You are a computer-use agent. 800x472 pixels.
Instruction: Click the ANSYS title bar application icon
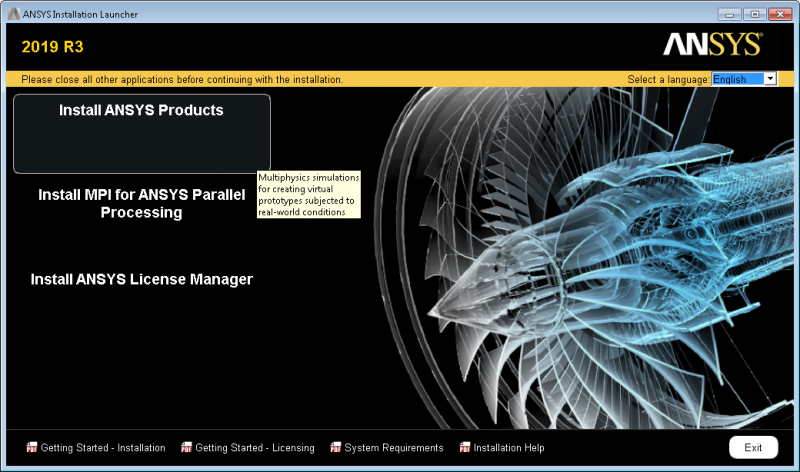tap(14, 14)
